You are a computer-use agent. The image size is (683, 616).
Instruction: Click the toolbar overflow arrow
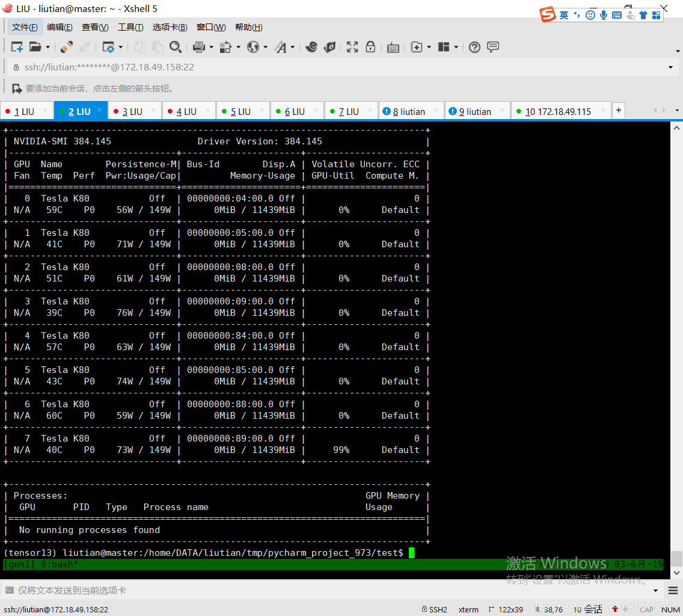(x=678, y=51)
